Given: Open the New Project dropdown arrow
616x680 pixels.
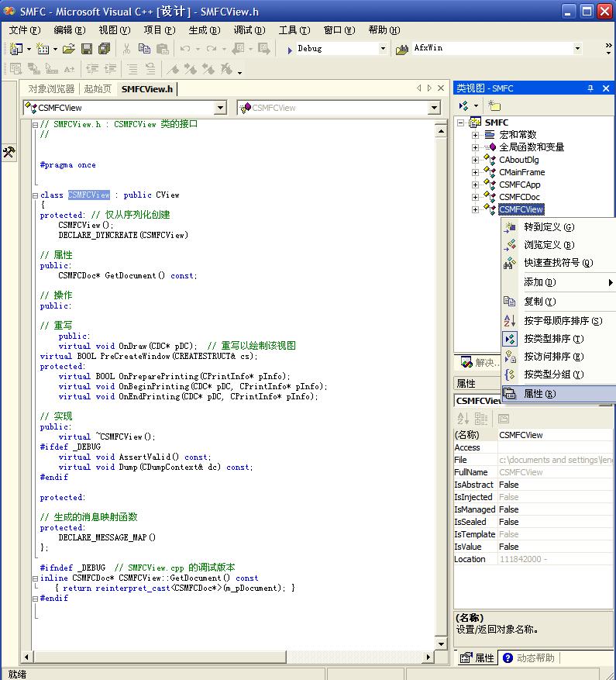Looking at the screenshot, I should pos(29,49).
